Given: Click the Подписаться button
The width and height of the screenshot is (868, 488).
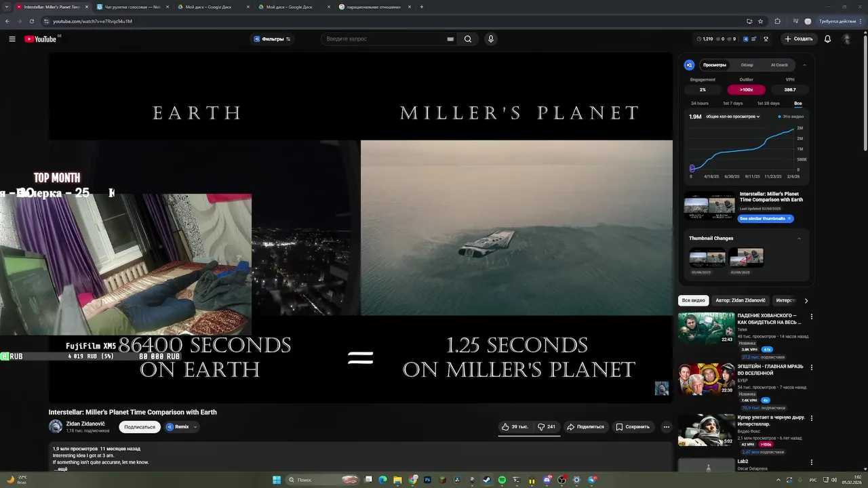Looking at the screenshot, I should [140, 427].
